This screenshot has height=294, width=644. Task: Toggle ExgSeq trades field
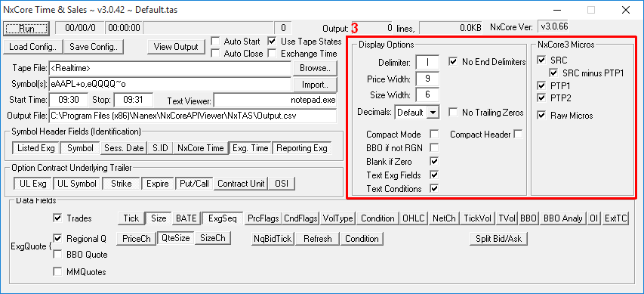[223, 218]
